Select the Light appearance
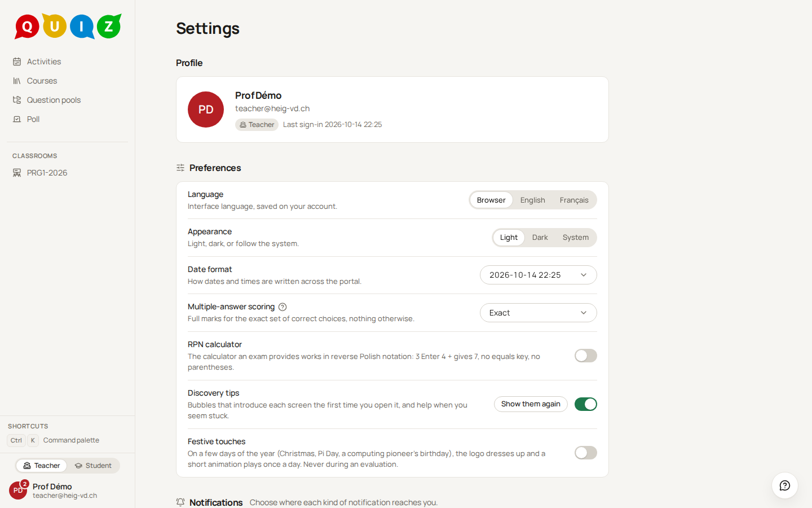The image size is (812, 508). pyautogui.click(x=509, y=238)
